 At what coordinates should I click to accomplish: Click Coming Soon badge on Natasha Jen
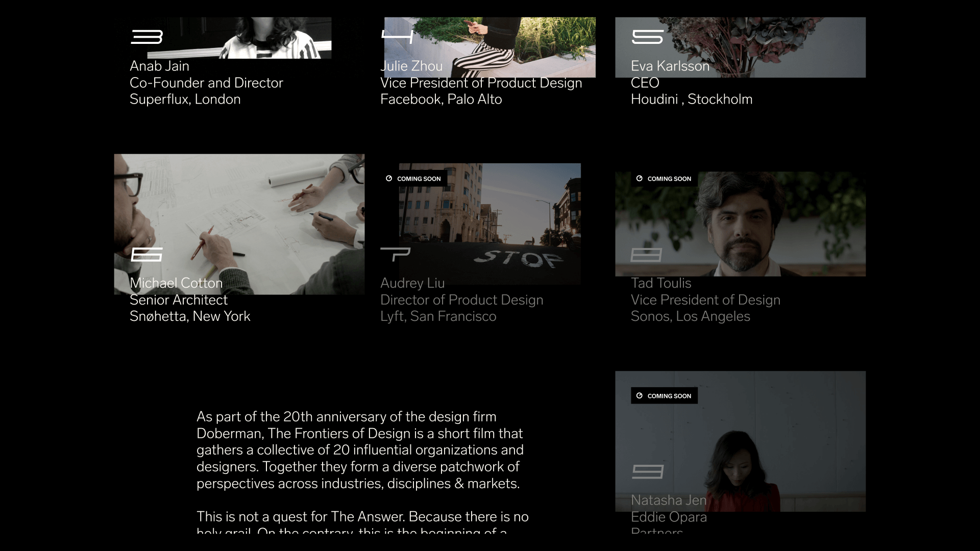664,396
